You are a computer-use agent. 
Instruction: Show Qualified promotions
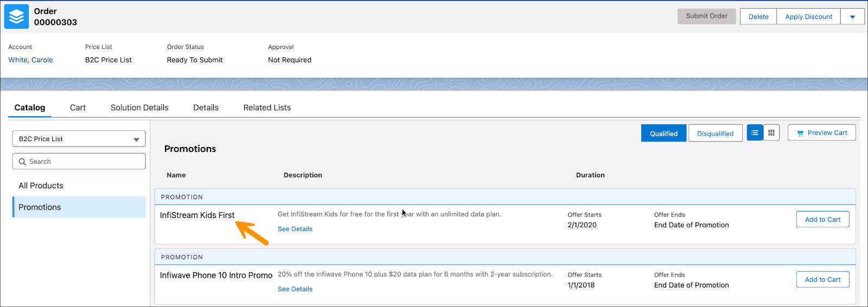tap(663, 133)
